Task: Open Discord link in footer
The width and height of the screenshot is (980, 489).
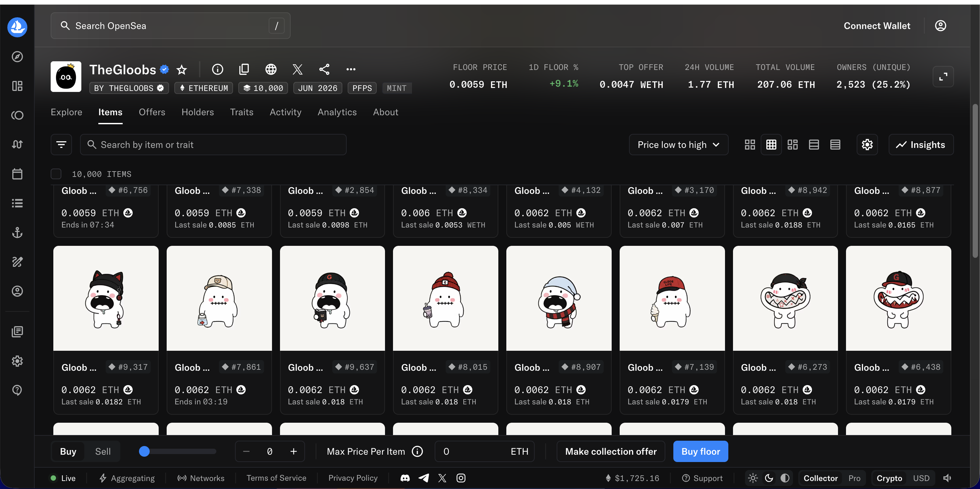Action: [x=405, y=478]
